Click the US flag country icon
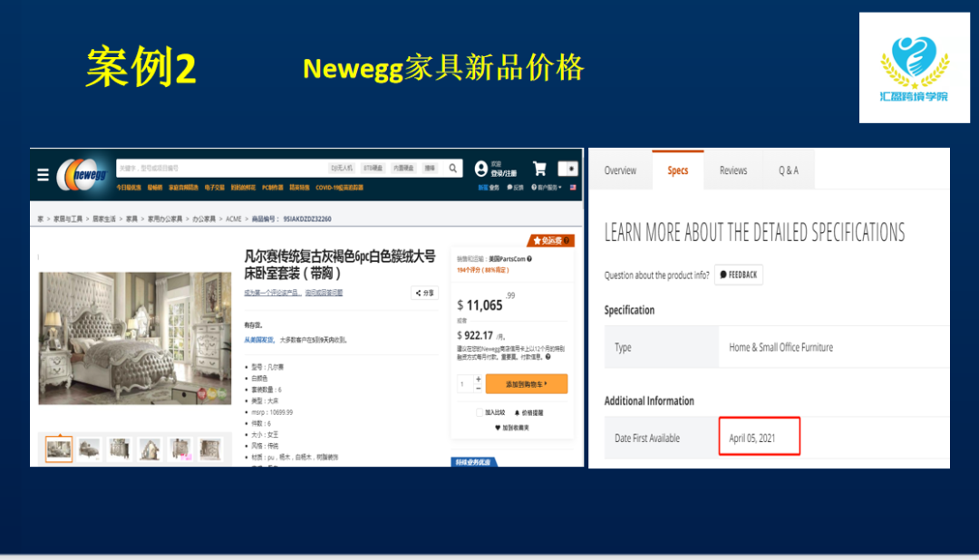The width and height of the screenshot is (979, 560). click(x=573, y=188)
